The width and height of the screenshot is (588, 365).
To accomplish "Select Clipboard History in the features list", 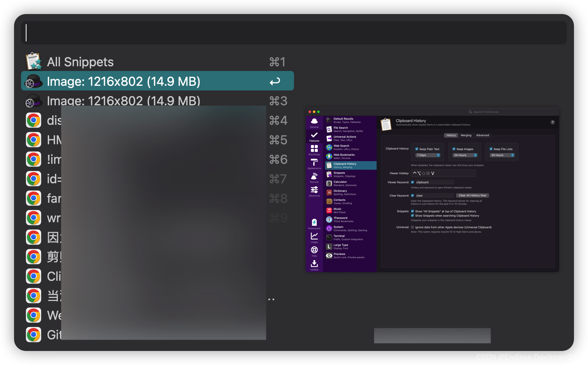I will [x=351, y=165].
